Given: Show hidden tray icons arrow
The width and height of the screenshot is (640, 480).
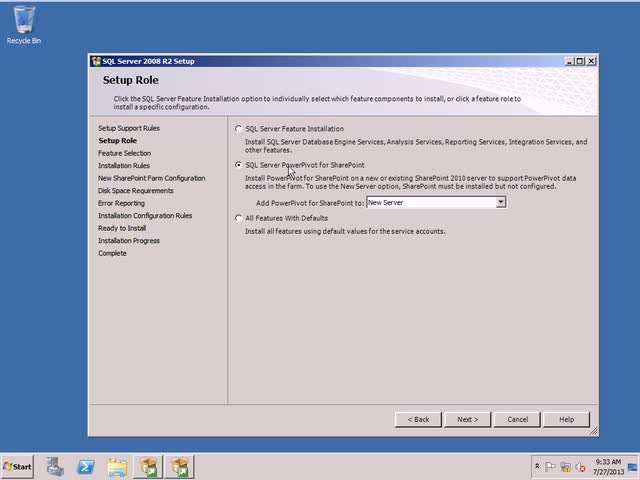Looking at the screenshot, I should [x=537, y=467].
